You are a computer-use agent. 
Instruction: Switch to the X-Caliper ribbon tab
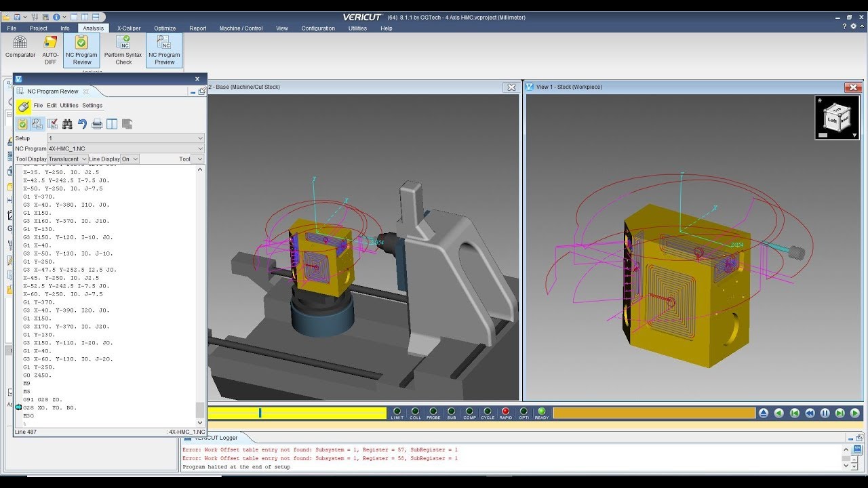click(129, 28)
